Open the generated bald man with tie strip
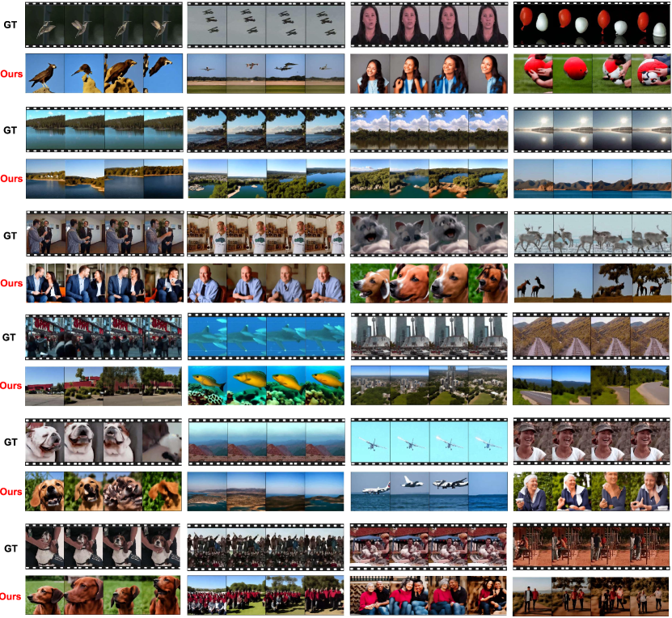Screen dimensions: 672x618 [266, 283]
